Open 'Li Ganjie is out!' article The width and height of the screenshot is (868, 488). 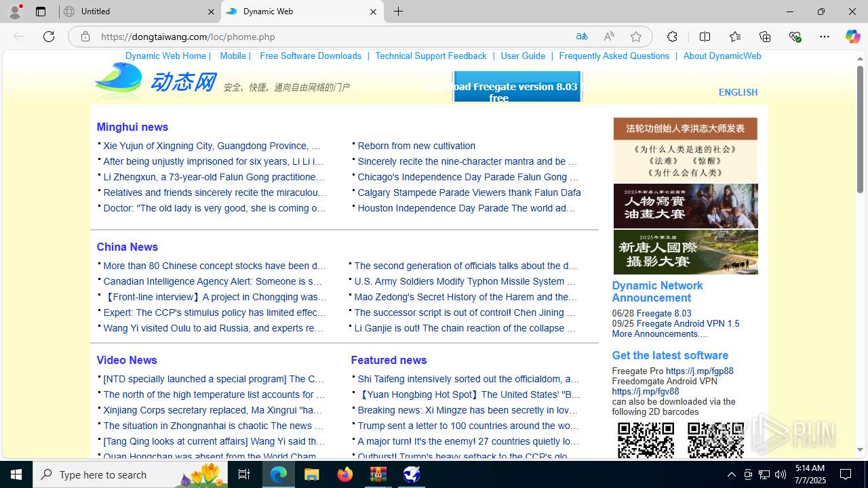[465, 328]
